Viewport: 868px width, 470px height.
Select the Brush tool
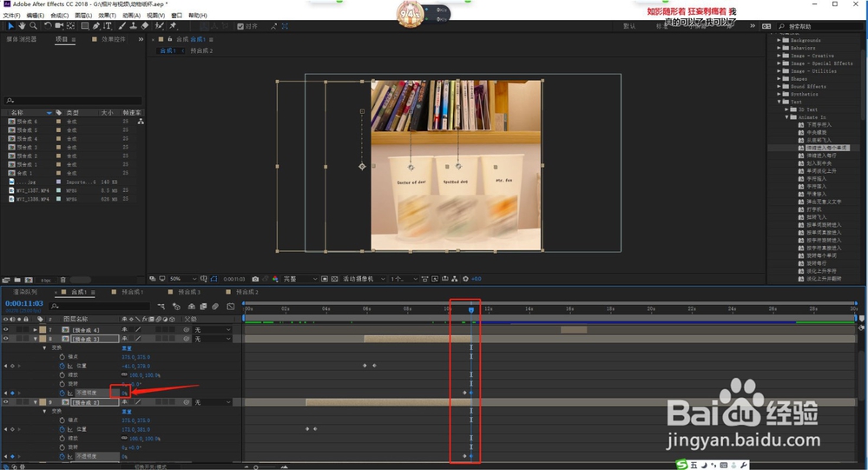122,26
